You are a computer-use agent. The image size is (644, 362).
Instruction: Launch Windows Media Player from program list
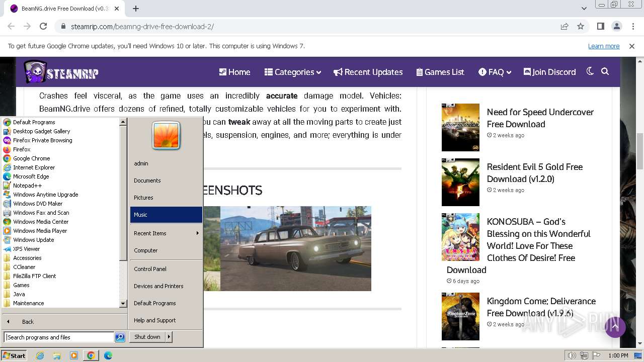[40, 231]
